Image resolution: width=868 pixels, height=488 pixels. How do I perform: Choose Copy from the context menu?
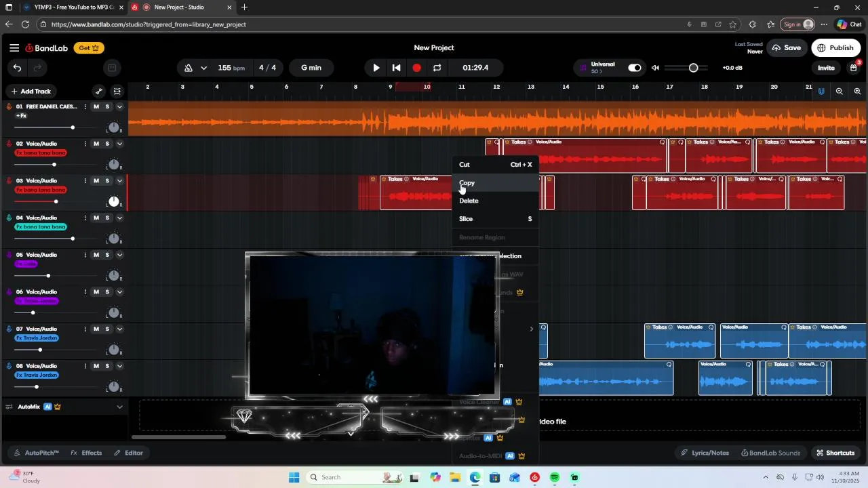[x=496, y=183]
